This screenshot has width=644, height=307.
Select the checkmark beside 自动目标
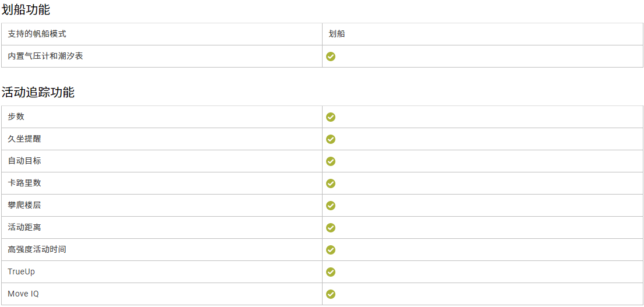point(331,161)
